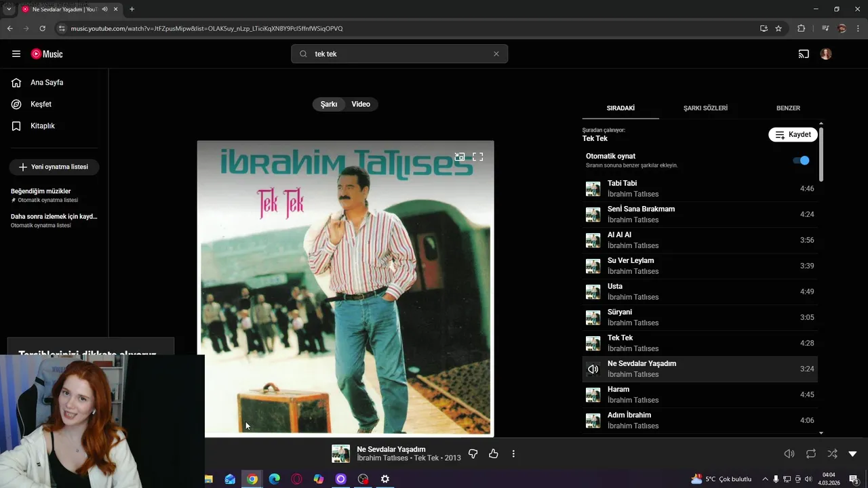Screen dimensions: 868x488
Task: Click the browser address bar URL
Action: pyautogui.click(x=207, y=28)
